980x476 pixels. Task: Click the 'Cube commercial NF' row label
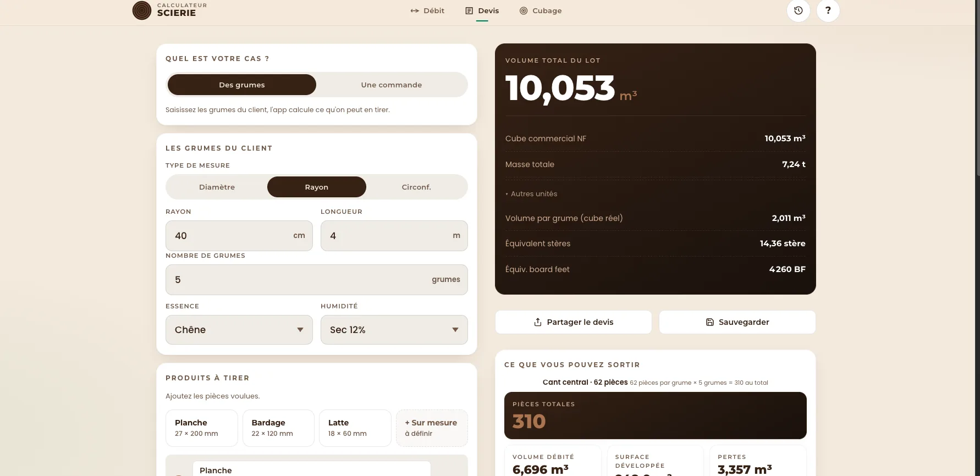pos(546,139)
